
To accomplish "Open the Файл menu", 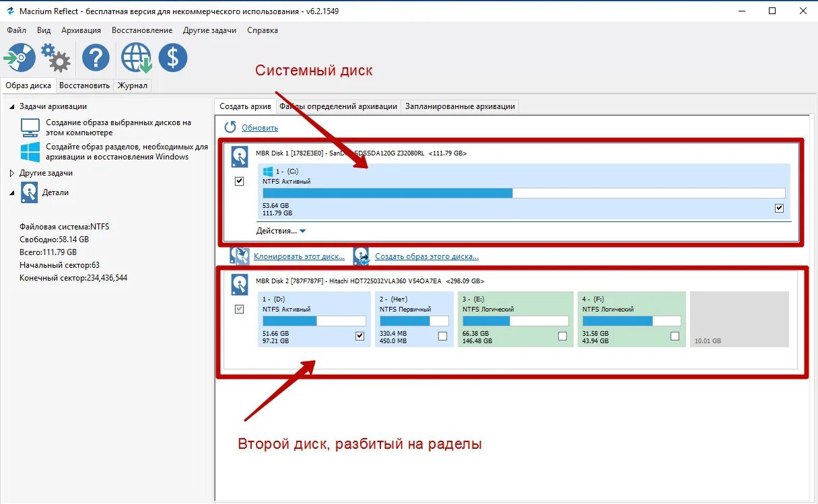I will [x=17, y=30].
